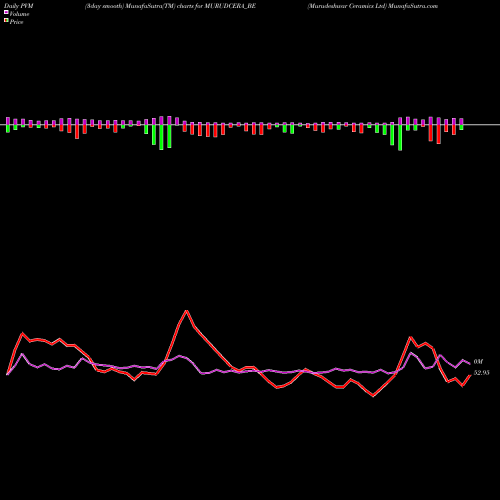
Task: Select the Price legend label
Action: coord(16,22)
